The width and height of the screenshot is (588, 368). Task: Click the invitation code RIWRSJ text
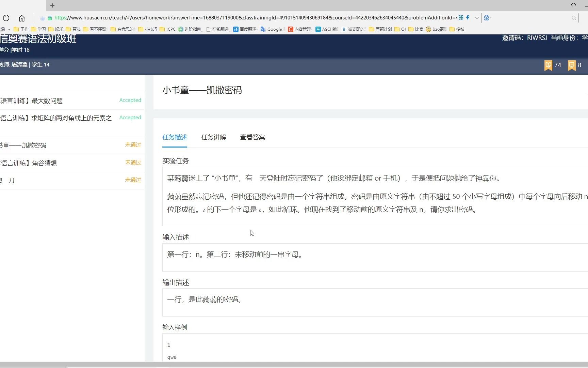[x=537, y=38]
